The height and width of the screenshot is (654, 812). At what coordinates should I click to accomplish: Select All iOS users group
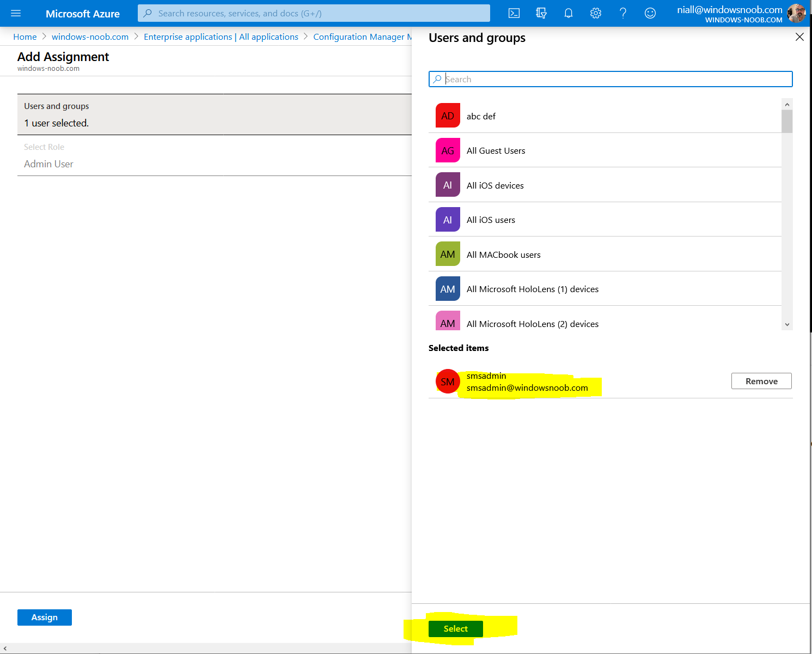[605, 220]
